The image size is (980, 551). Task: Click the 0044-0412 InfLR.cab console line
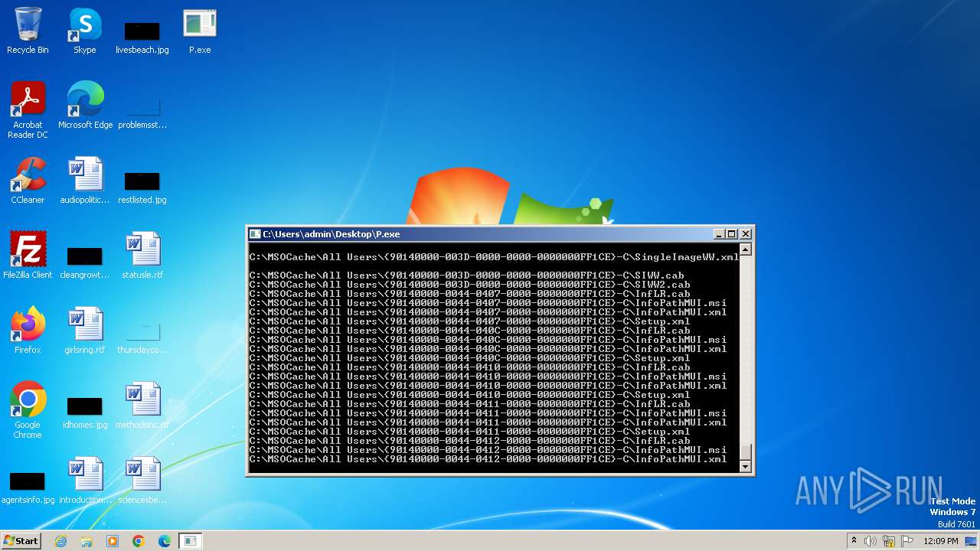point(469,441)
